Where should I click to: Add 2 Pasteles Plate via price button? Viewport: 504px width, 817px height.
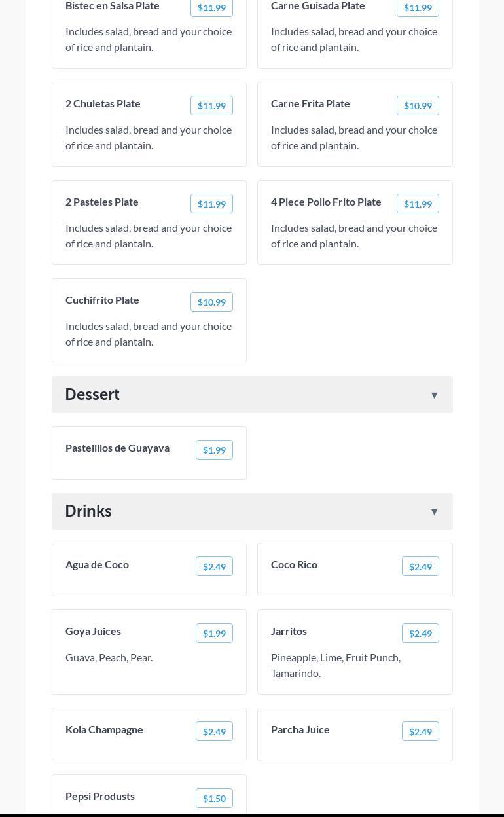(x=211, y=204)
